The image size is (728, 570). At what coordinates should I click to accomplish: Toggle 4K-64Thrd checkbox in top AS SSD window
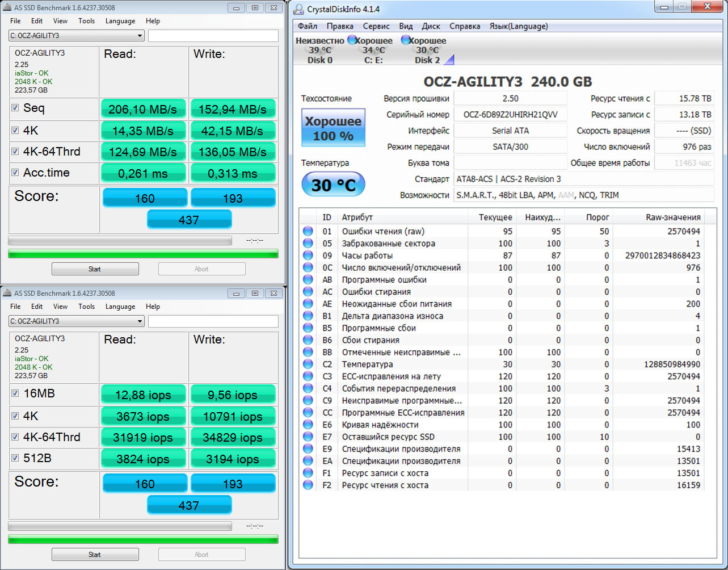(x=15, y=152)
